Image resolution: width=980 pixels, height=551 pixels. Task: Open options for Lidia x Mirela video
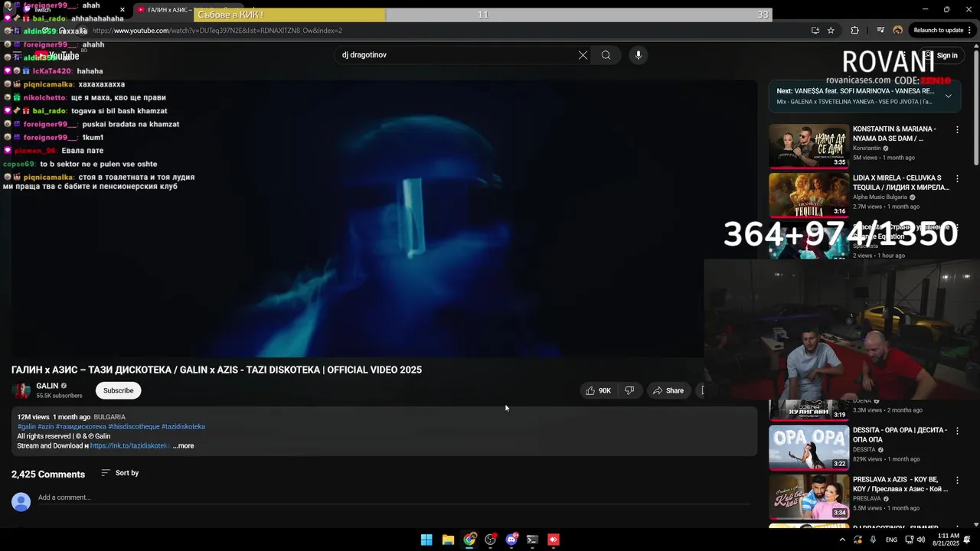point(957,179)
